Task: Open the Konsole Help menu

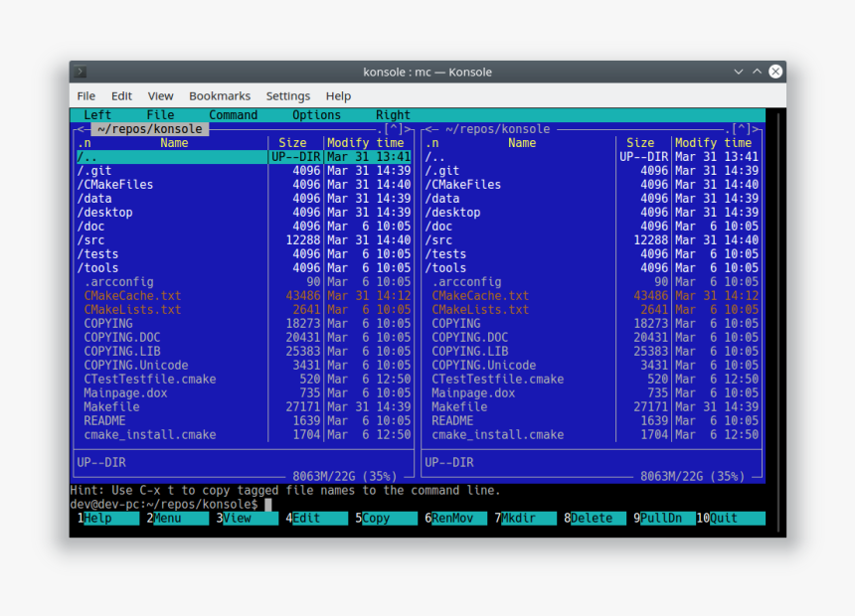Action: click(338, 96)
